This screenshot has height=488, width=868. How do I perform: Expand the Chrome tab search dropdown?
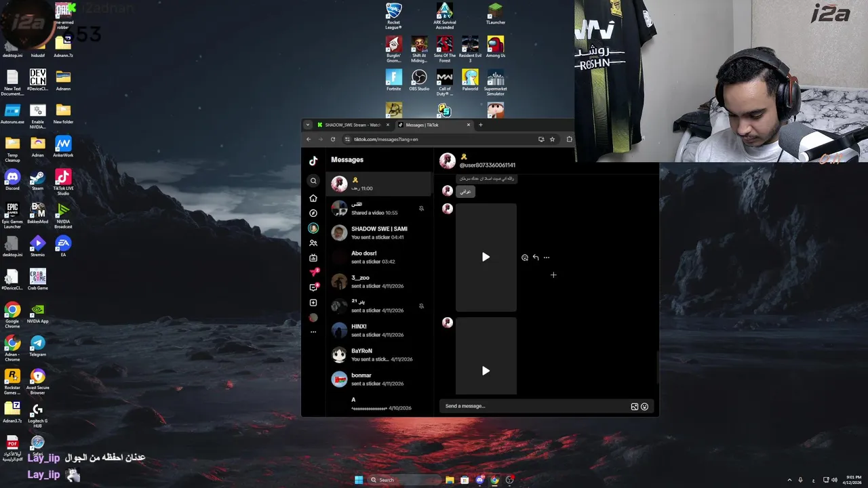pyautogui.click(x=308, y=125)
